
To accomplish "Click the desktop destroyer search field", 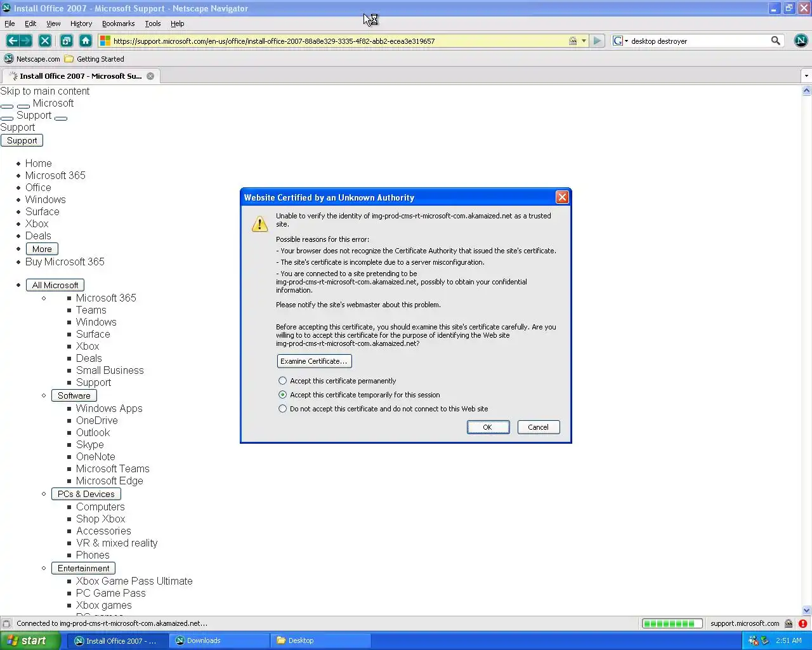I will coord(698,41).
